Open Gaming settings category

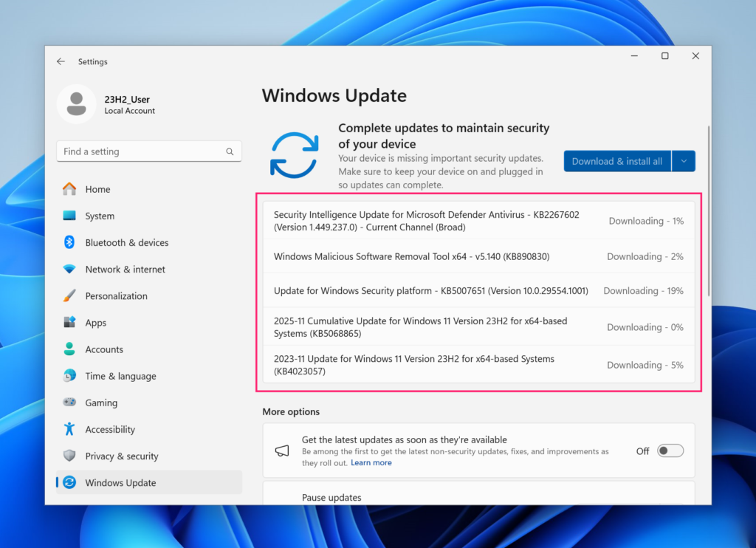point(149,403)
